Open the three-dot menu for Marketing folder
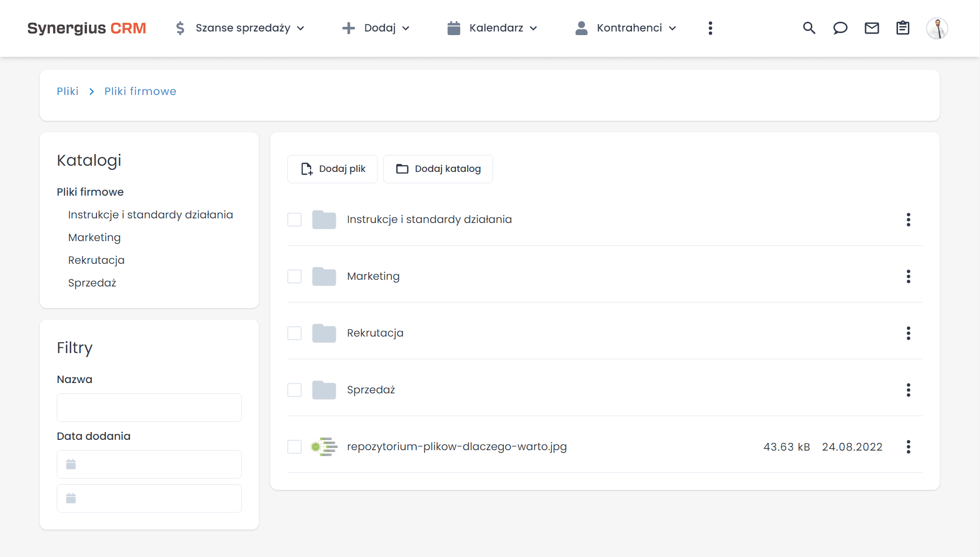The height and width of the screenshot is (557, 980). click(x=908, y=276)
